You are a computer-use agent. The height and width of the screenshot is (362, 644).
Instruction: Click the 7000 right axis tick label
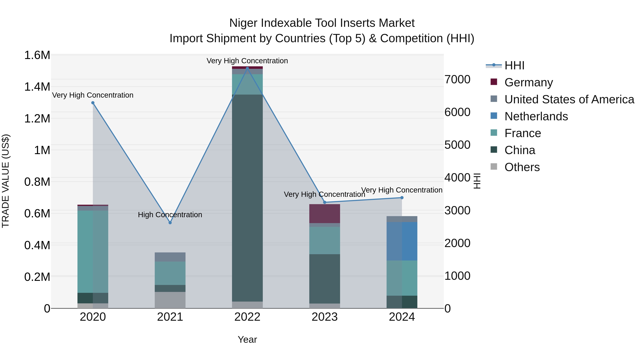[457, 79]
